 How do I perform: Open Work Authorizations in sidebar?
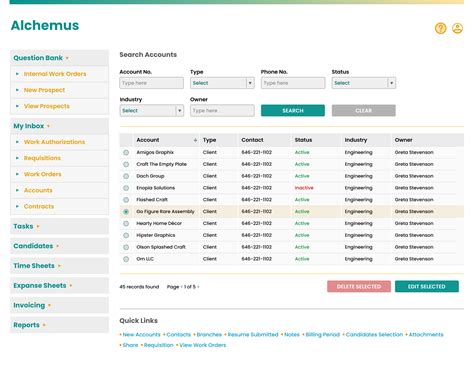(54, 142)
